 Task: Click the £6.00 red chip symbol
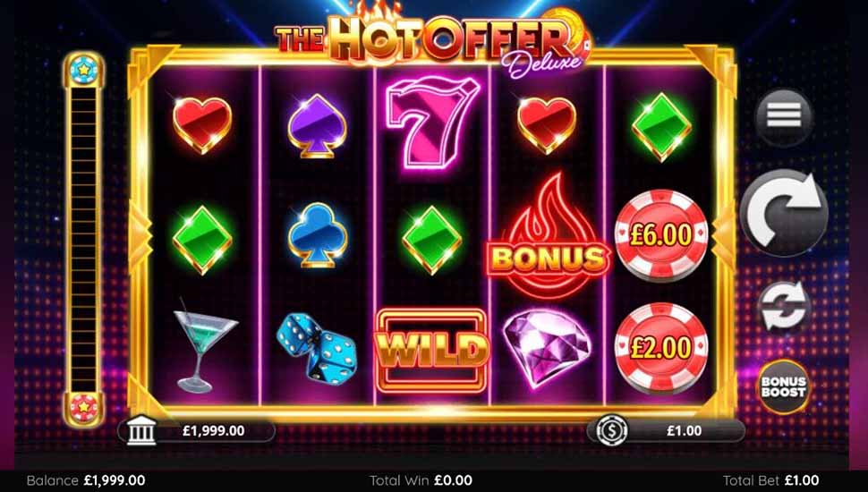(x=661, y=236)
